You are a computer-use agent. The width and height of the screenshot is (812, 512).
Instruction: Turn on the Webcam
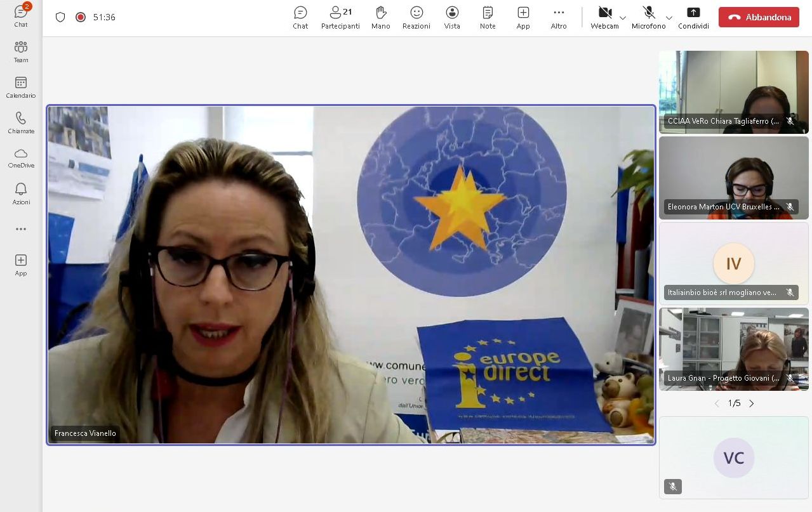(604, 18)
